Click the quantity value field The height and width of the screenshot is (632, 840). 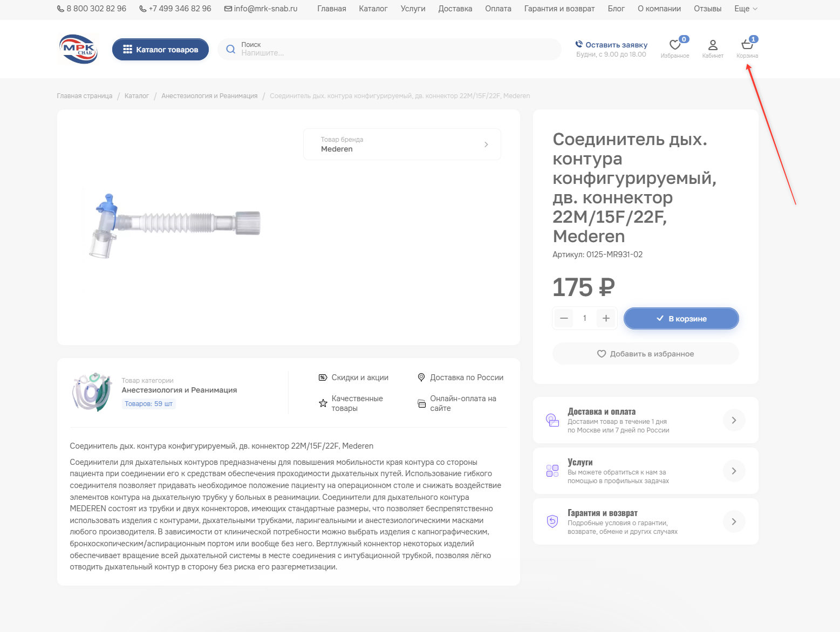pos(585,318)
